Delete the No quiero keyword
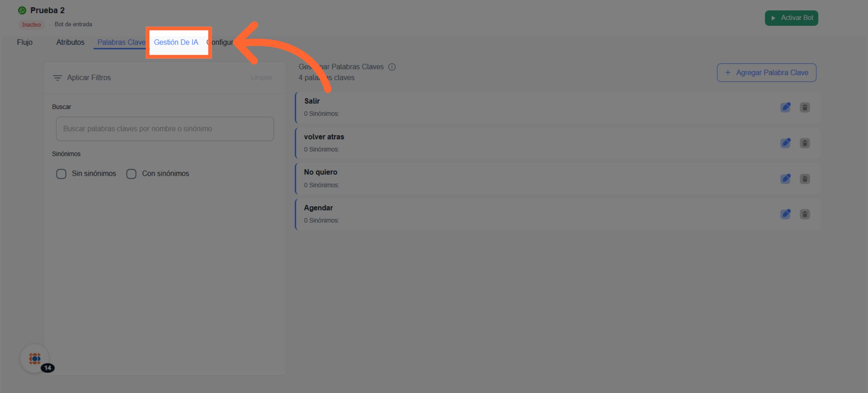Screen dimensions: 868x393 [805, 179]
